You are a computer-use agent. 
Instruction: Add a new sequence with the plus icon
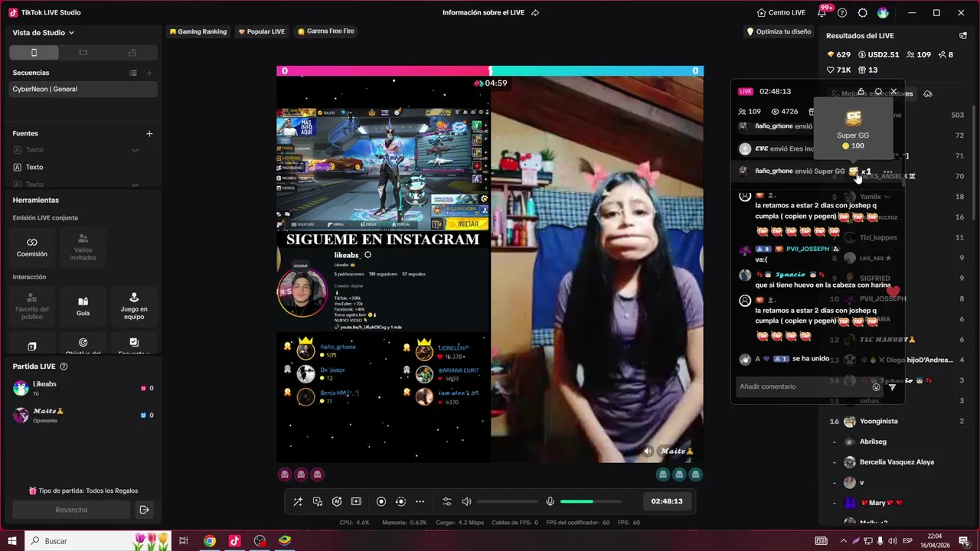click(149, 73)
